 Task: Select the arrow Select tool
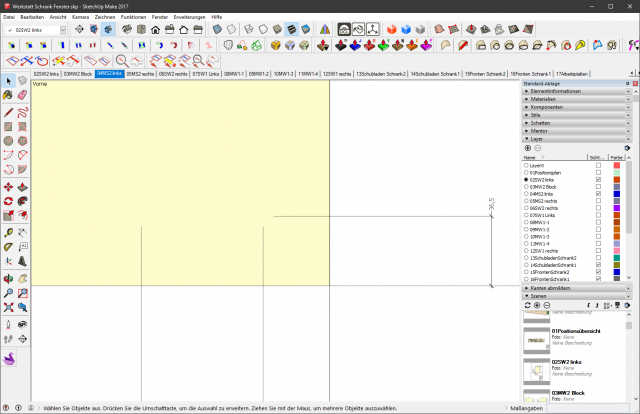tap(8, 81)
